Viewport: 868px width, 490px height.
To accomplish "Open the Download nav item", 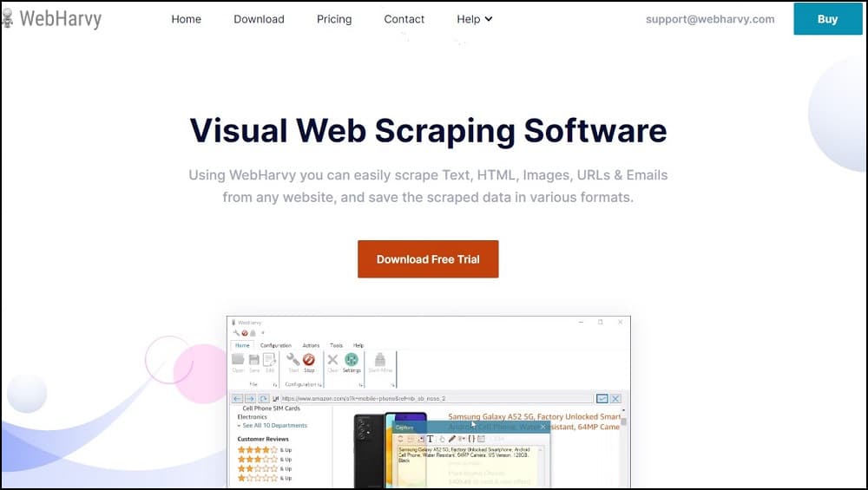I will [259, 19].
